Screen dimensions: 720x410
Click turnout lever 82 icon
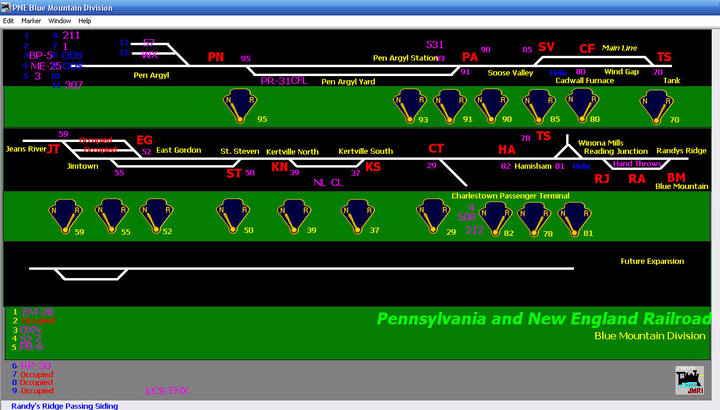(x=495, y=219)
